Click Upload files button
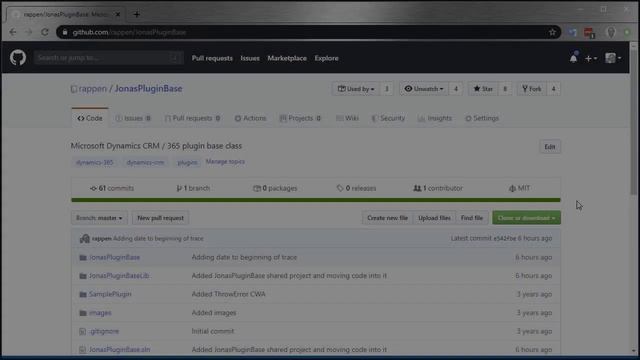 [x=434, y=218]
